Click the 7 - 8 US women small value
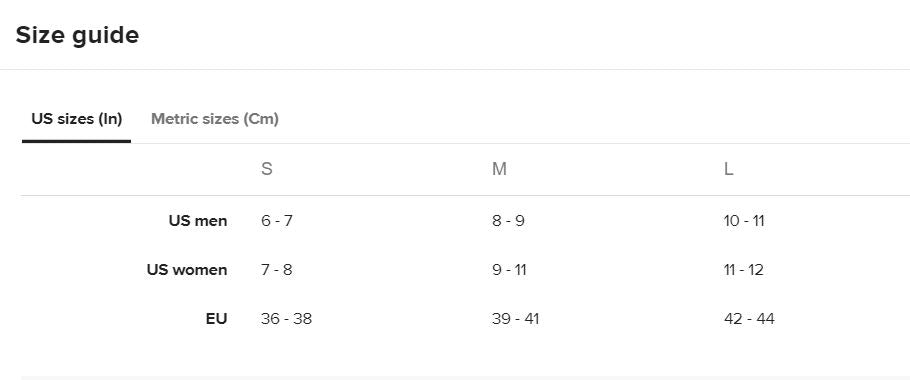 point(277,270)
